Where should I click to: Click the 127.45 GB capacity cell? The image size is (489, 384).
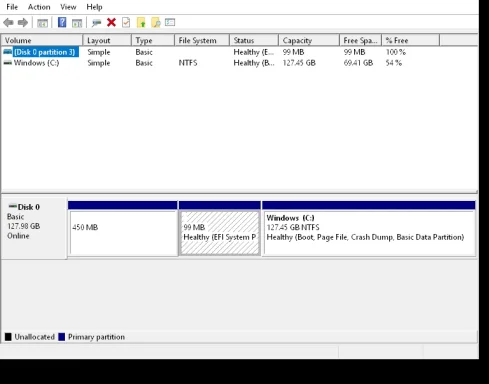[x=299, y=63]
